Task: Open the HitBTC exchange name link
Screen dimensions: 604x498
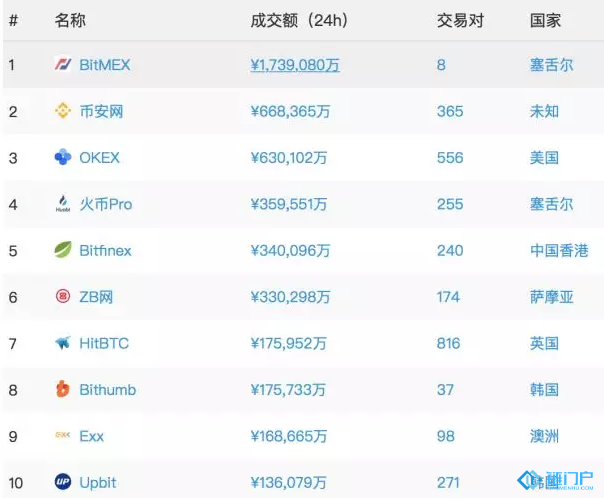Action: point(104,343)
